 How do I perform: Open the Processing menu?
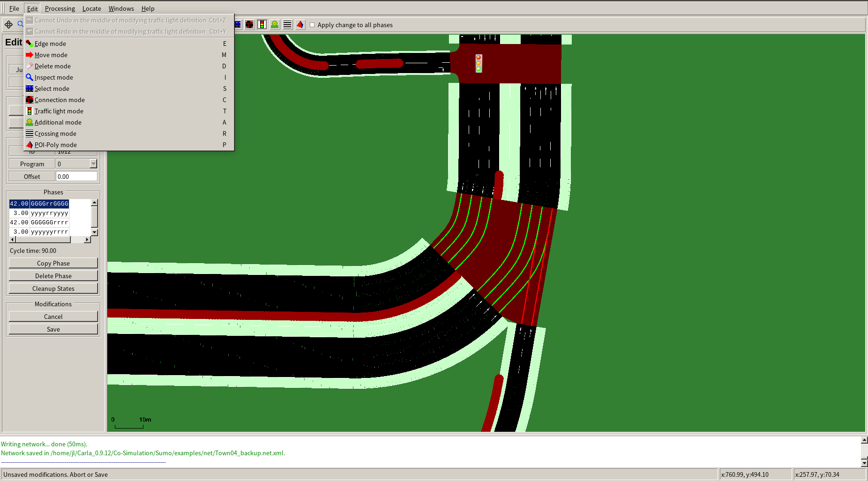tap(60, 8)
